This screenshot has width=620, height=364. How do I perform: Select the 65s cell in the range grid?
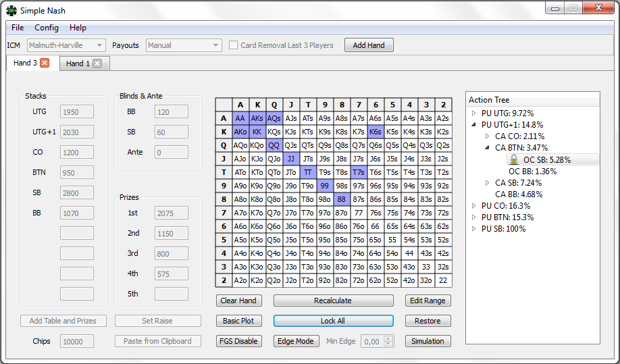(392, 226)
